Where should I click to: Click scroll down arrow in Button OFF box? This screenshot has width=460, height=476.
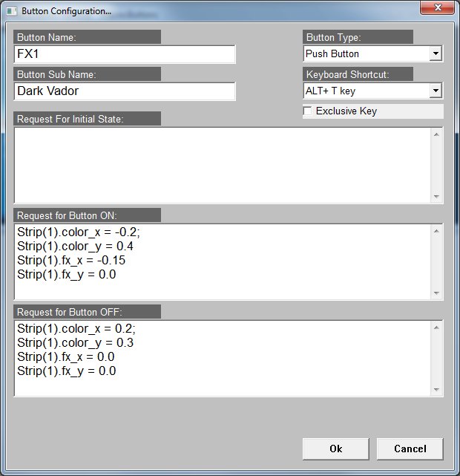[437, 390]
